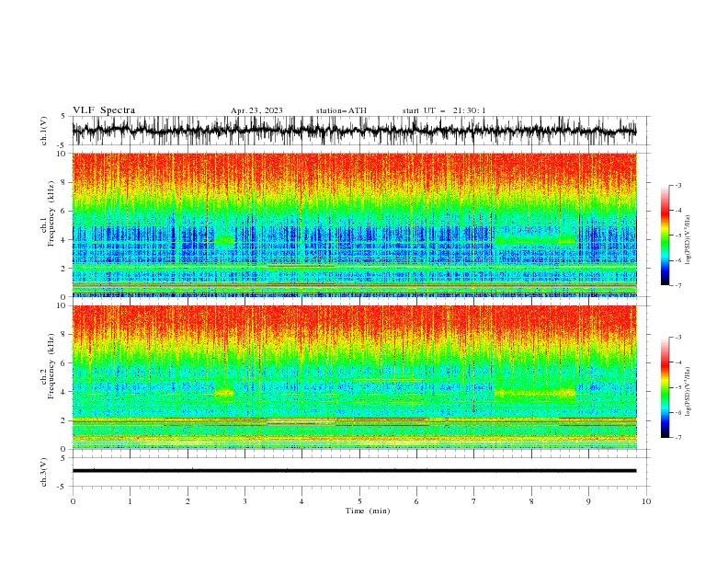728x563 pixels.
Task: Click the "0" tick on the time axis
Action: (x=73, y=501)
